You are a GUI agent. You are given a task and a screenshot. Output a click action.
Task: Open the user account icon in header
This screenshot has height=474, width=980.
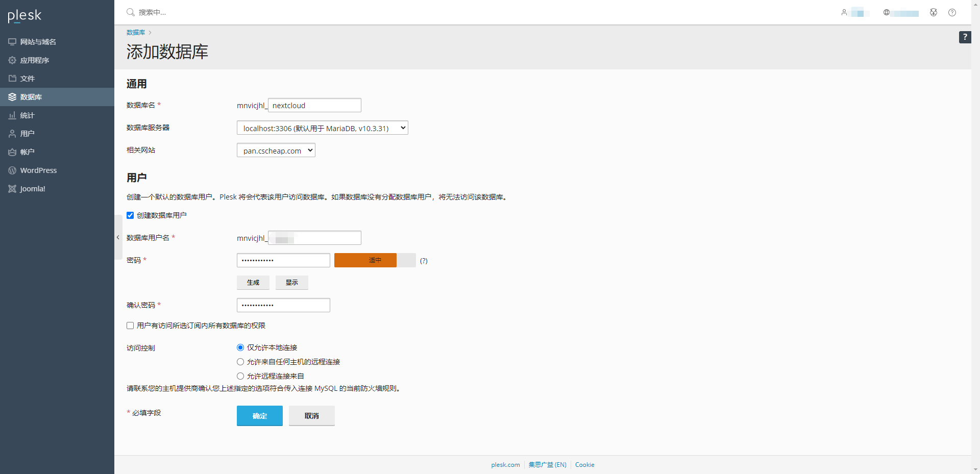(x=844, y=12)
